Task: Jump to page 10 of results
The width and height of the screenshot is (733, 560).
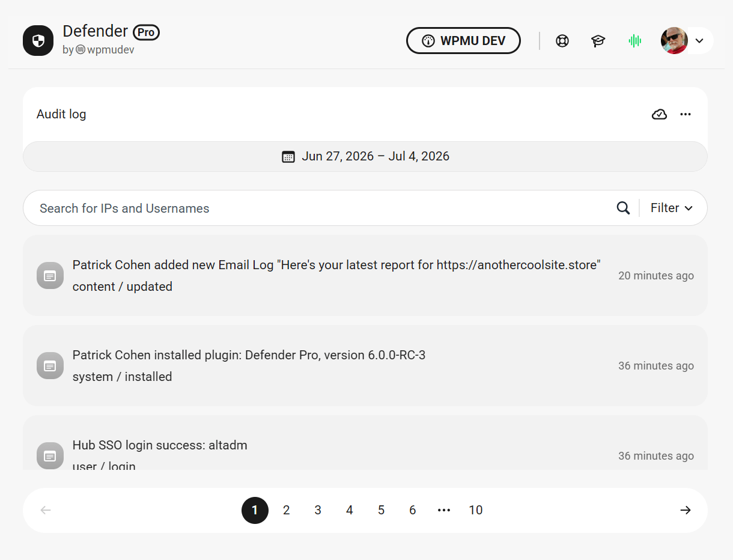Action: [x=476, y=510]
